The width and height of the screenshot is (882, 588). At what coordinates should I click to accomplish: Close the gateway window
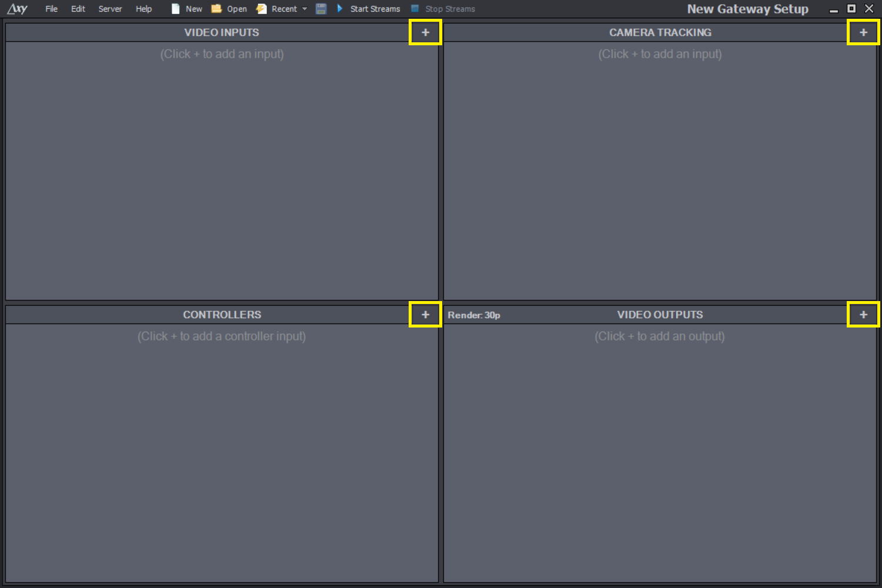click(869, 8)
